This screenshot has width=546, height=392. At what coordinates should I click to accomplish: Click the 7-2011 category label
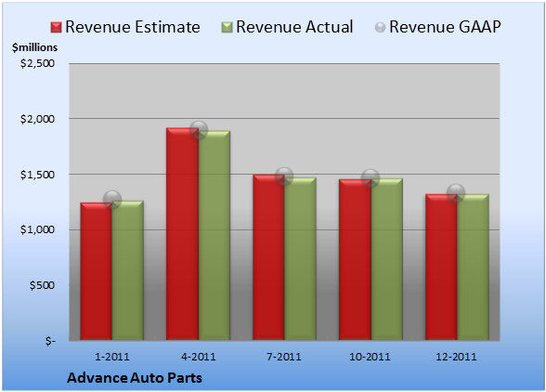pyautogui.click(x=284, y=357)
